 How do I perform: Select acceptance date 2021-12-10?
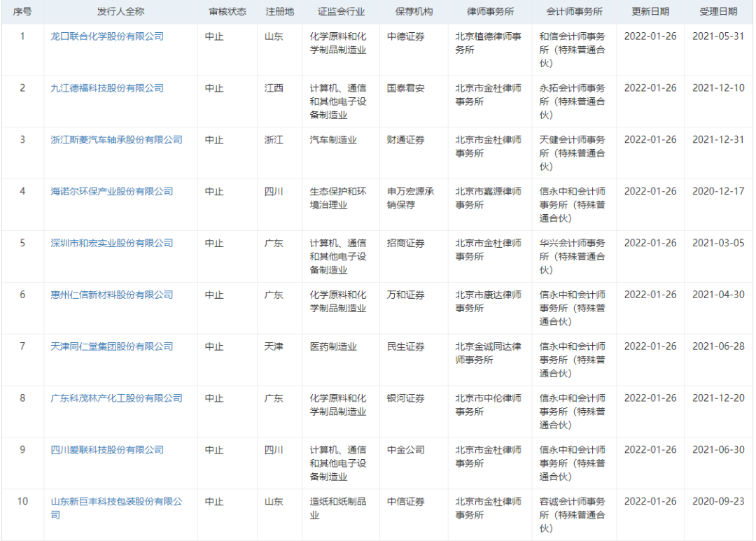(718, 87)
